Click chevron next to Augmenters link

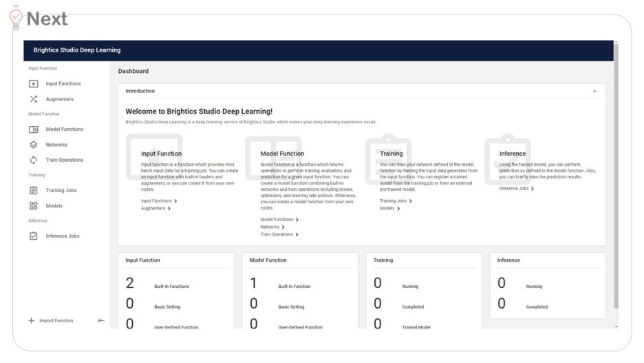point(169,209)
